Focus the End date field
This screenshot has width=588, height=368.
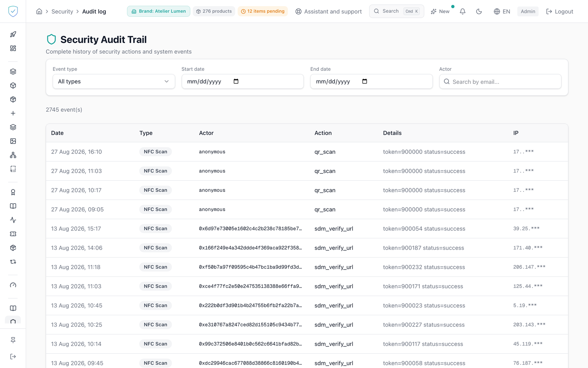point(371,81)
